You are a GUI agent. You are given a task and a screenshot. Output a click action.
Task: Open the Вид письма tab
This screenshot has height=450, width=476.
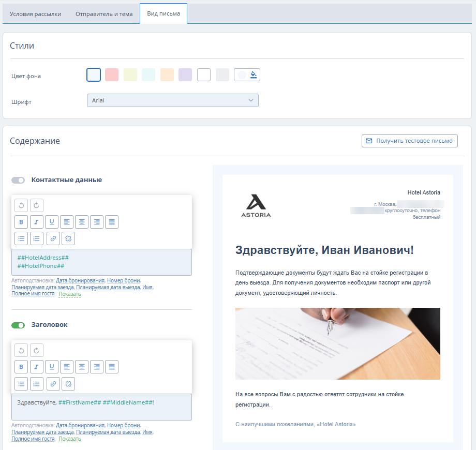click(x=163, y=13)
